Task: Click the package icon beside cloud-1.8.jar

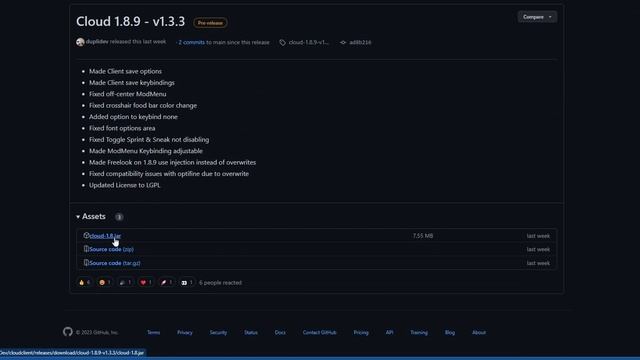Action: [x=86, y=236]
